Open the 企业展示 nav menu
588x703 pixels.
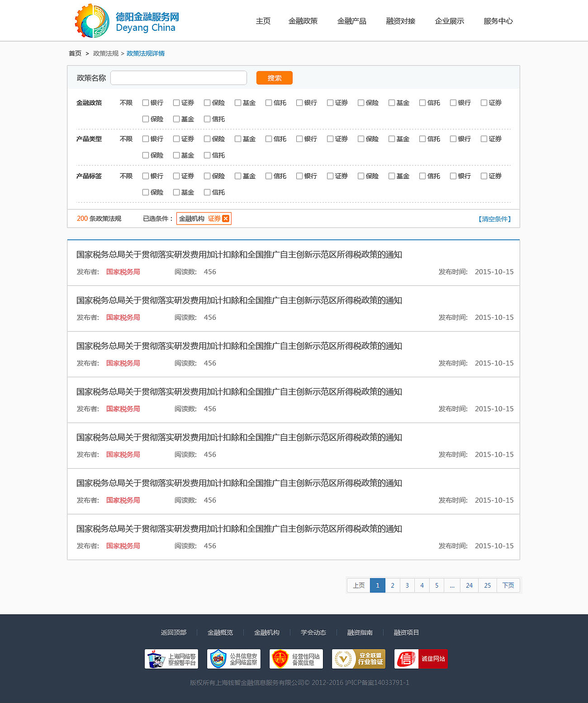(x=450, y=21)
